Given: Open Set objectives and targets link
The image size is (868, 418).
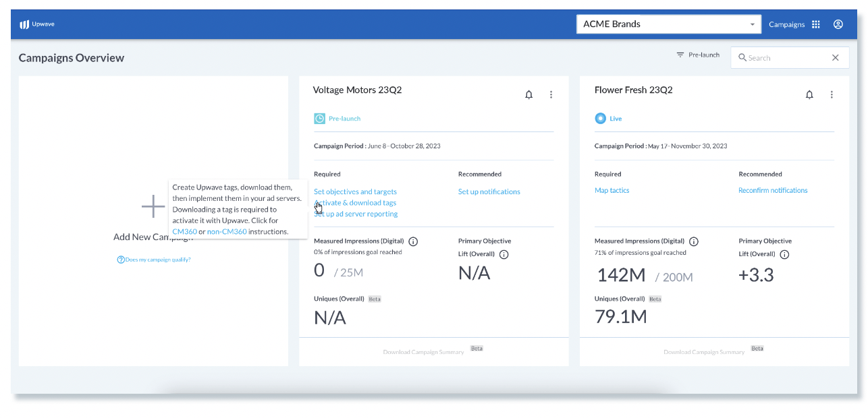Looking at the screenshot, I should click(x=355, y=191).
